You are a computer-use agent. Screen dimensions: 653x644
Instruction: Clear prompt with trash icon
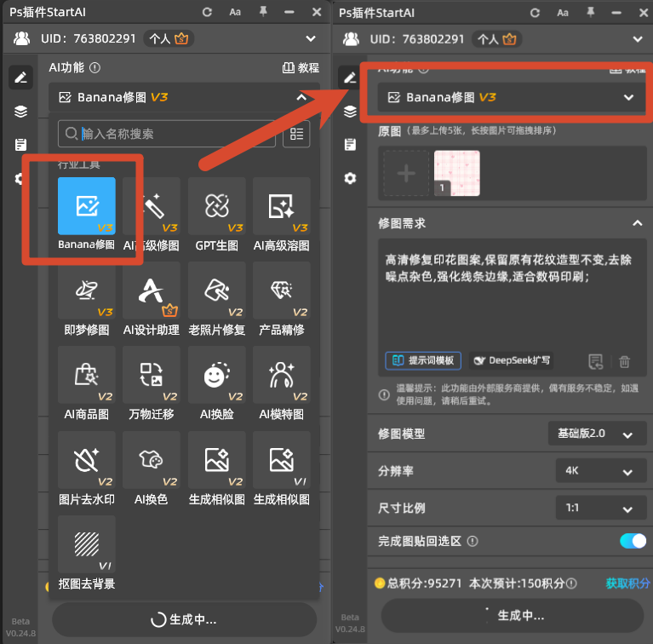(x=624, y=361)
